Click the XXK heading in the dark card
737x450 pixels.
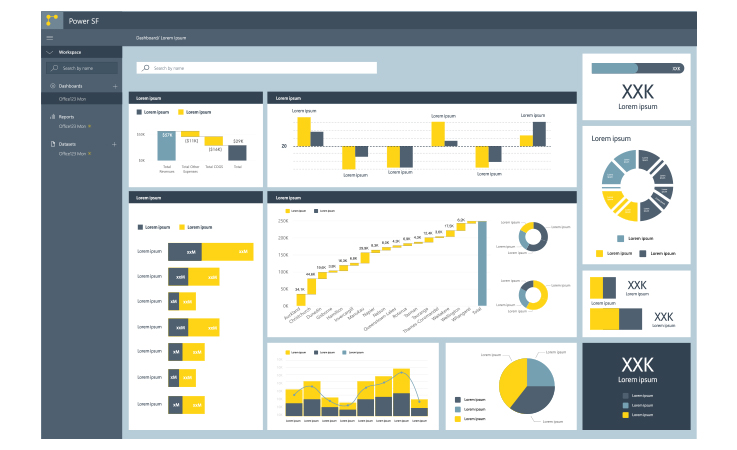point(637,365)
